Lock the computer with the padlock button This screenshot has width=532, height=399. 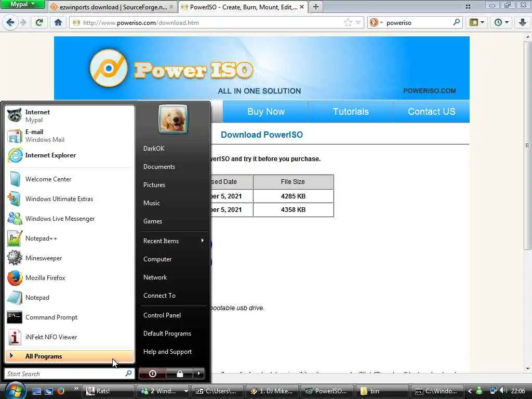pos(179,374)
